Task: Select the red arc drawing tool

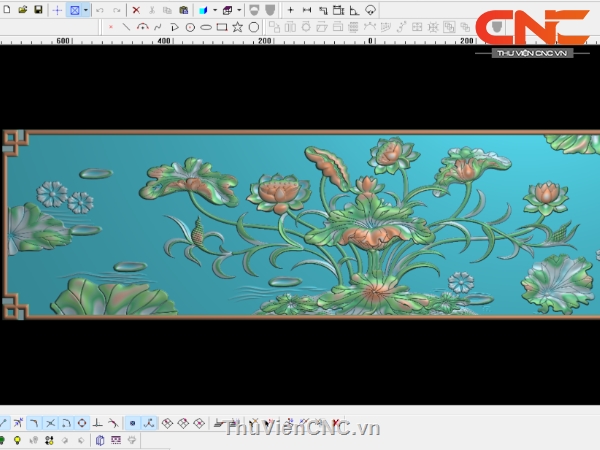Action: click(142, 27)
